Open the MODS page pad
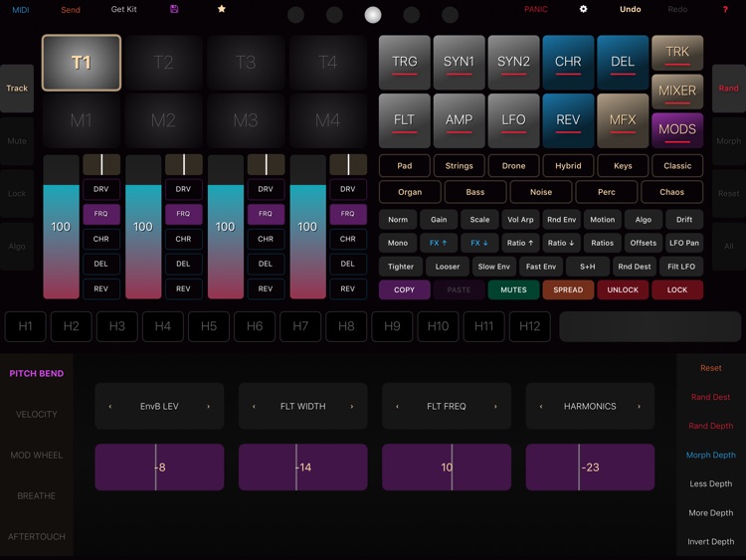The image size is (746, 560). click(677, 131)
